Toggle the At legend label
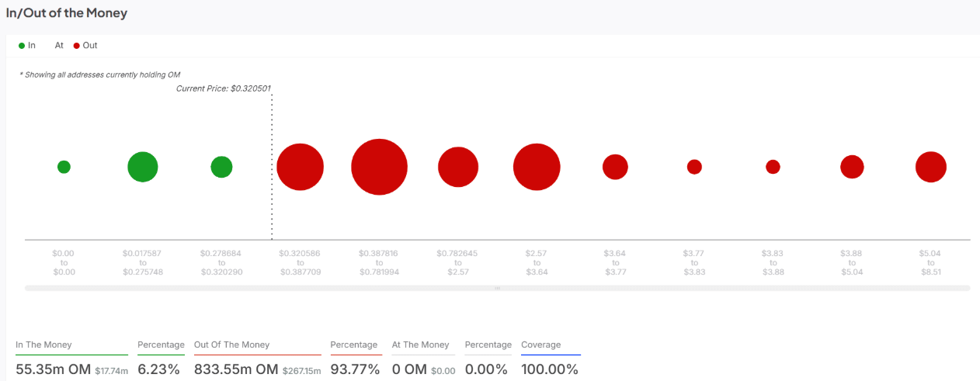Screen dimensions: 980x381 [59, 46]
